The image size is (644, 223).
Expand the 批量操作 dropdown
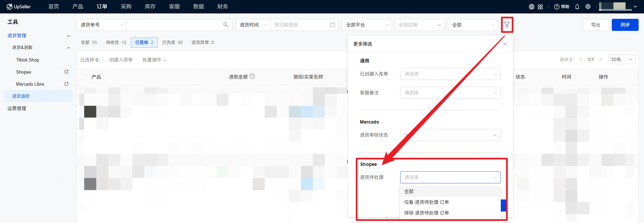[x=154, y=60]
